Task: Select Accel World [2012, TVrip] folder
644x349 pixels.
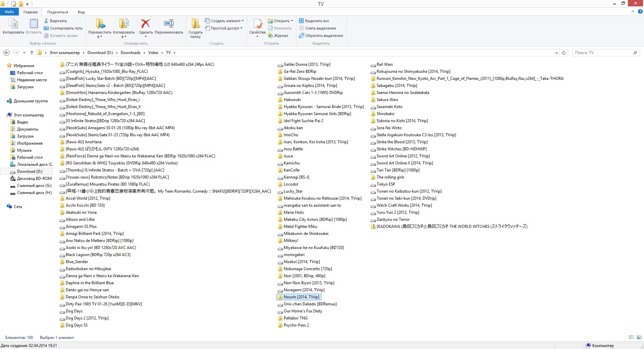Action: (85, 198)
